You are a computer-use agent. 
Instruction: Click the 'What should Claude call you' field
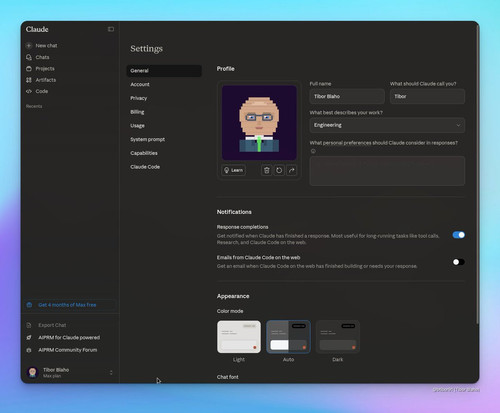427,96
